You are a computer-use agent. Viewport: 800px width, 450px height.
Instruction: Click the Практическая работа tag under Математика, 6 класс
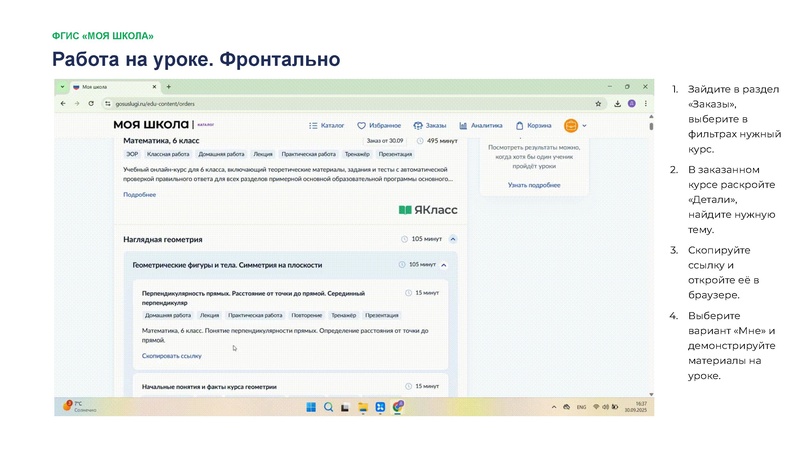click(309, 154)
